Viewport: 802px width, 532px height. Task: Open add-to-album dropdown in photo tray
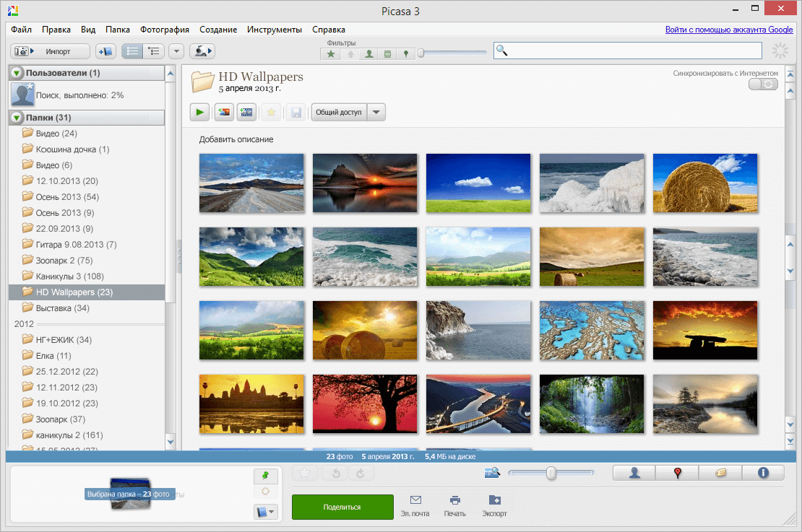[265, 512]
